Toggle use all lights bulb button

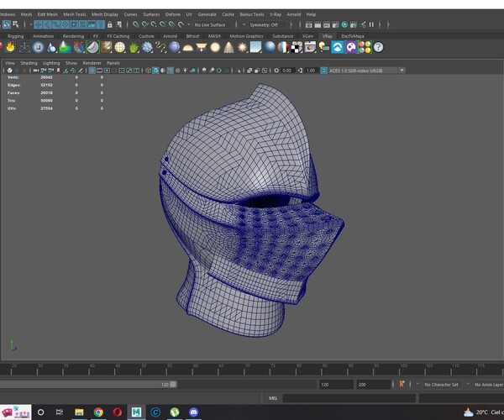click(x=185, y=71)
